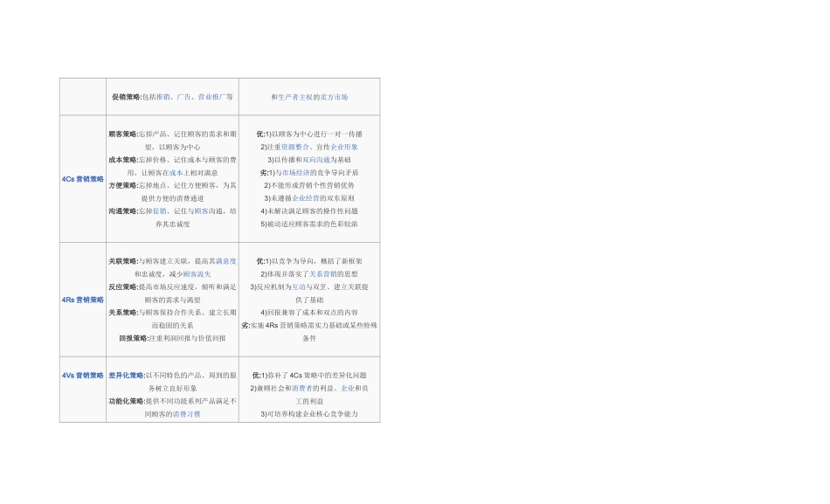Open the 企业形象 link
This screenshot has height=504, width=830.
344,147
